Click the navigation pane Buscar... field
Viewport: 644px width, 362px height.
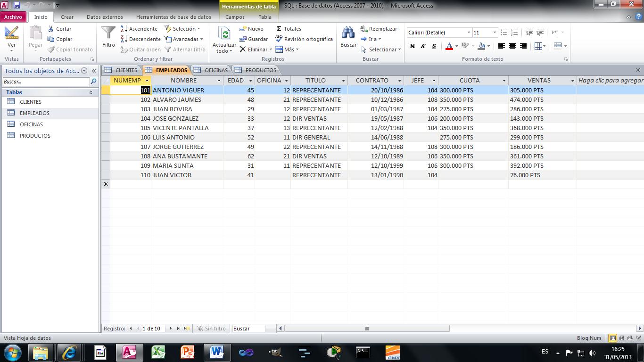pyautogui.click(x=46, y=82)
